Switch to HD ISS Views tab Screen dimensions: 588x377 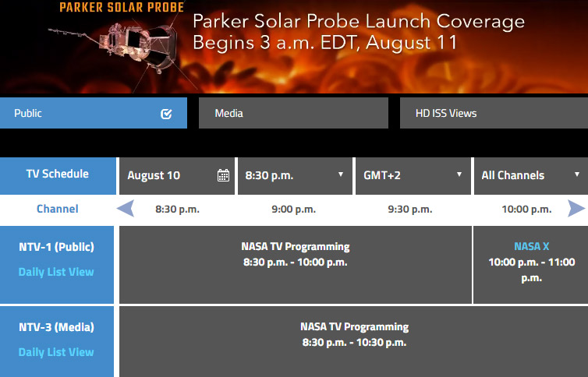(x=494, y=113)
